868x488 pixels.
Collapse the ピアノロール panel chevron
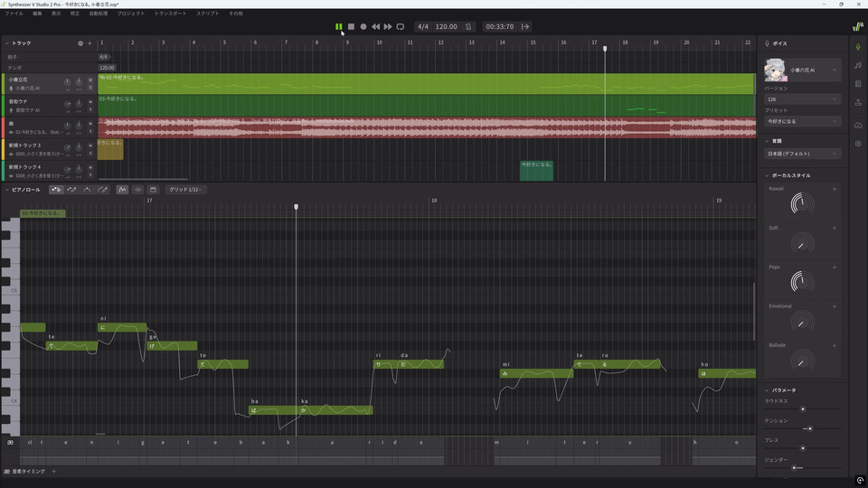click(x=7, y=190)
